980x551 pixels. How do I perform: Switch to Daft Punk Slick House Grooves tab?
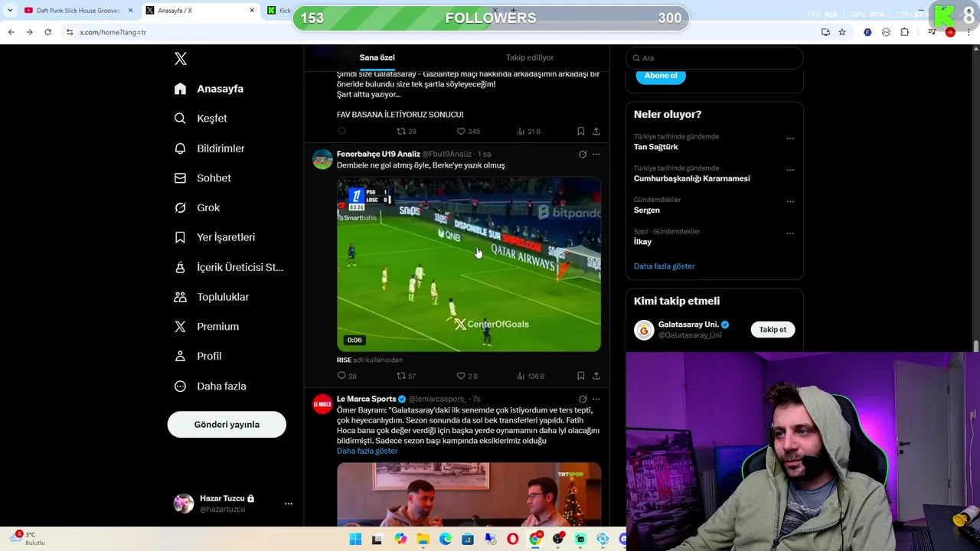(x=77, y=11)
